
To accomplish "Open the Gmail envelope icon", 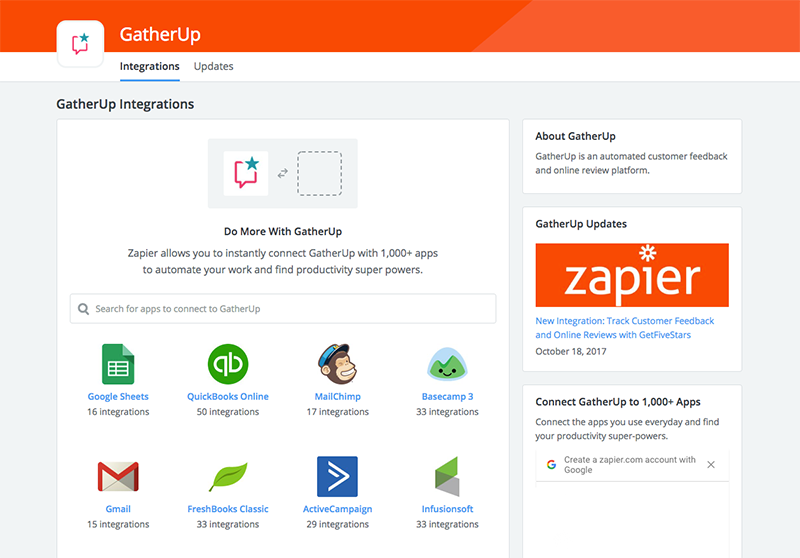I will click(118, 476).
